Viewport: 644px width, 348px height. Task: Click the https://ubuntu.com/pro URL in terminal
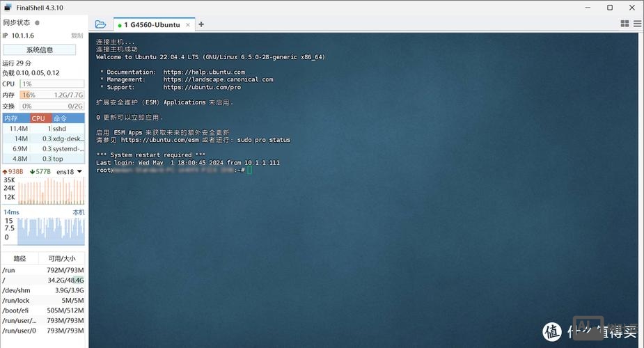click(202, 87)
